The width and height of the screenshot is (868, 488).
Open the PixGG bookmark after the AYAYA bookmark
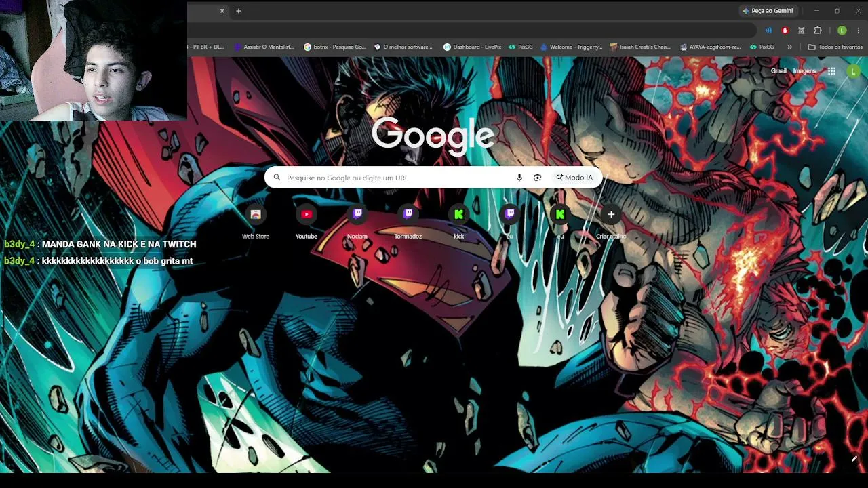(762, 47)
